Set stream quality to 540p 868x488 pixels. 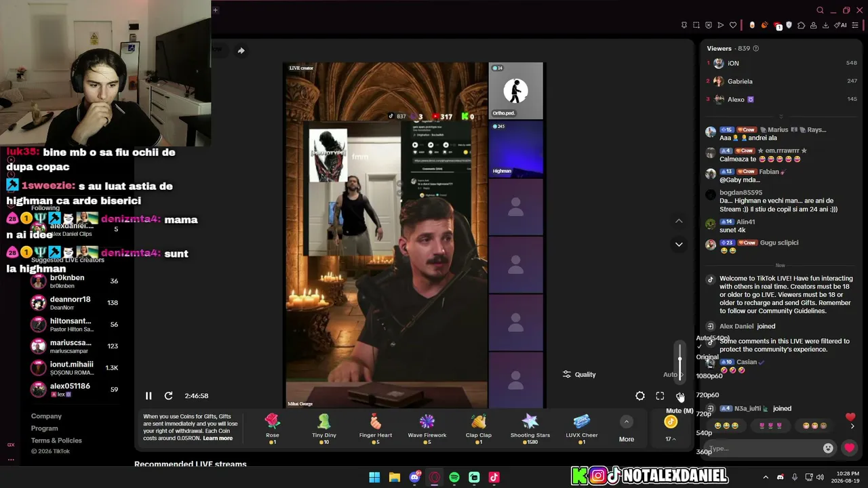pyautogui.click(x=704, y=432)
